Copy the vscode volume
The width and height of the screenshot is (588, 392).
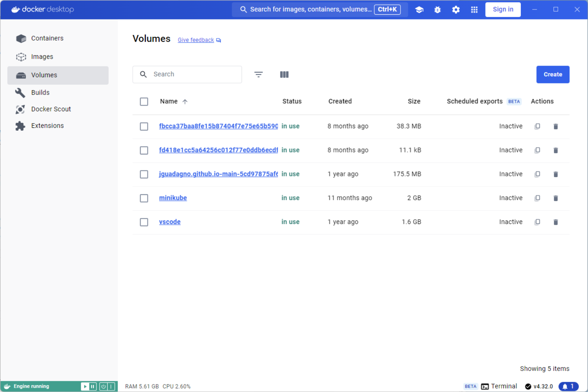[x=537, y=222]
